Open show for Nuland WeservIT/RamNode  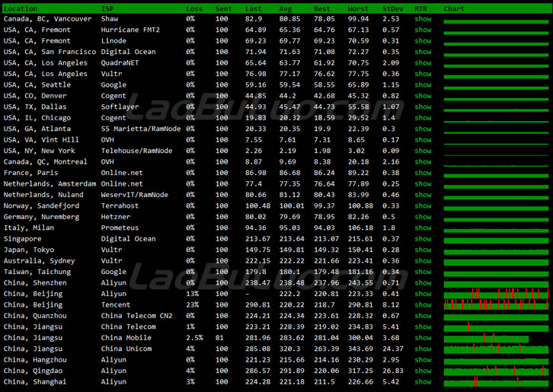(x=423, y=195)
